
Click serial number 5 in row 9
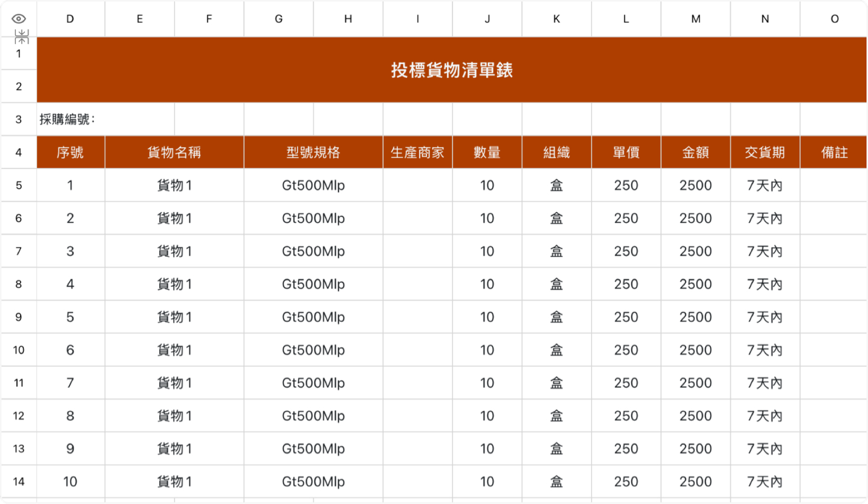[70, 317]
